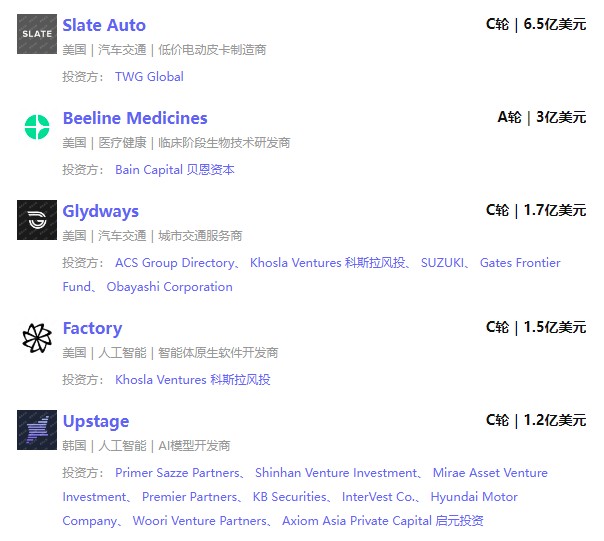Click the Factory pinwheel logo

click(x=37, y=338)
